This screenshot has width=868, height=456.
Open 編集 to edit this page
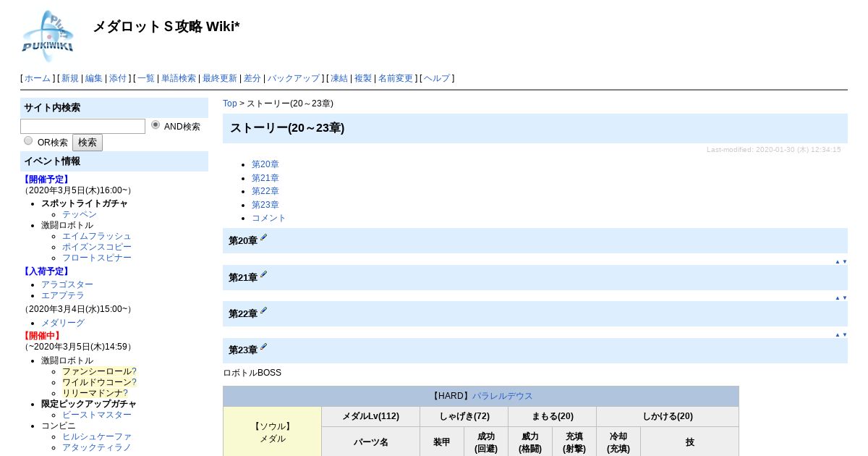[x=94, y=78]
